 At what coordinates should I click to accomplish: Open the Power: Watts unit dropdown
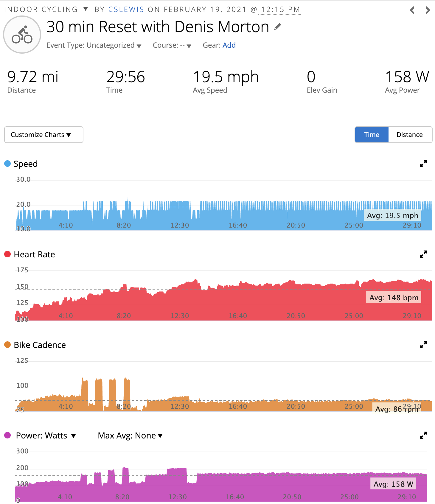pos(46,435)
